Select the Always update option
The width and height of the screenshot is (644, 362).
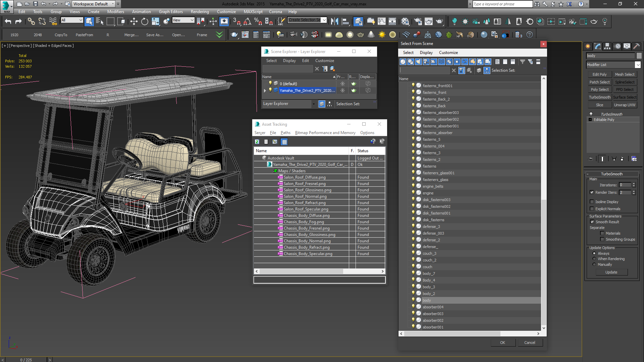coord(594,253)
